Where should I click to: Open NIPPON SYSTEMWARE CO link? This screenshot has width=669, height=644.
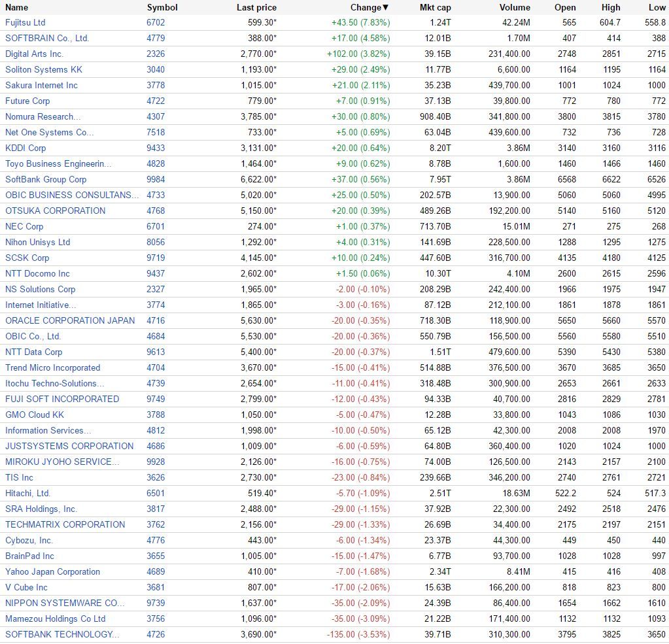pyautogui.click(x=65, y=603)
